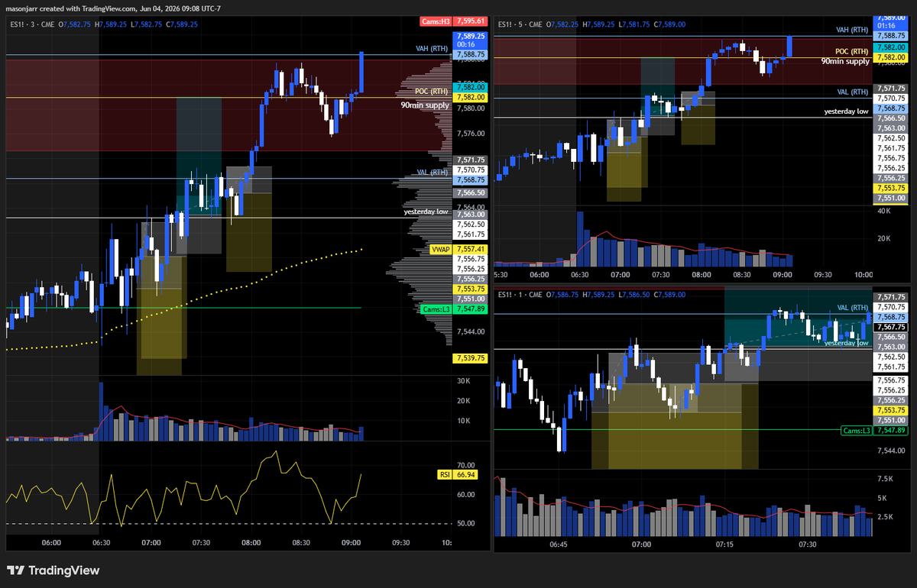The width and height of the screenshot is (917, 588).
Task: Click 90min supply text in the 3-minute chart
Action: point(426,105)
